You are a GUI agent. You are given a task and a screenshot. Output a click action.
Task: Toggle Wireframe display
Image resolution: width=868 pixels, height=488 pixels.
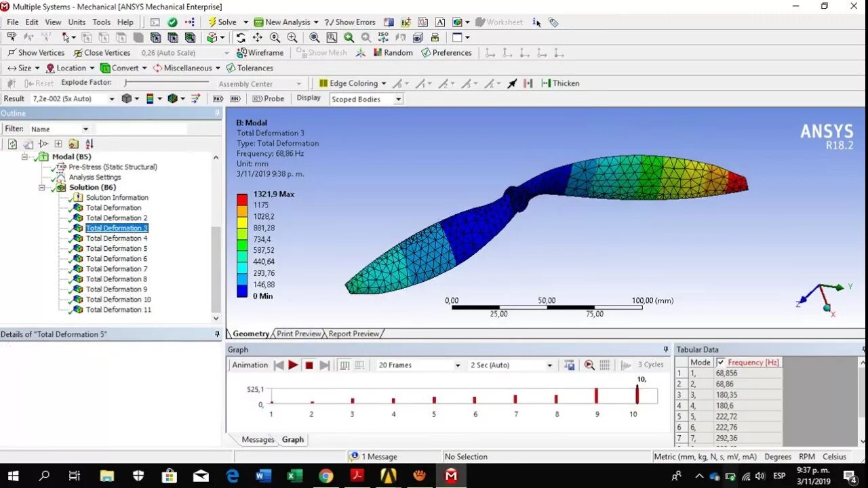(x=260, y=53)
